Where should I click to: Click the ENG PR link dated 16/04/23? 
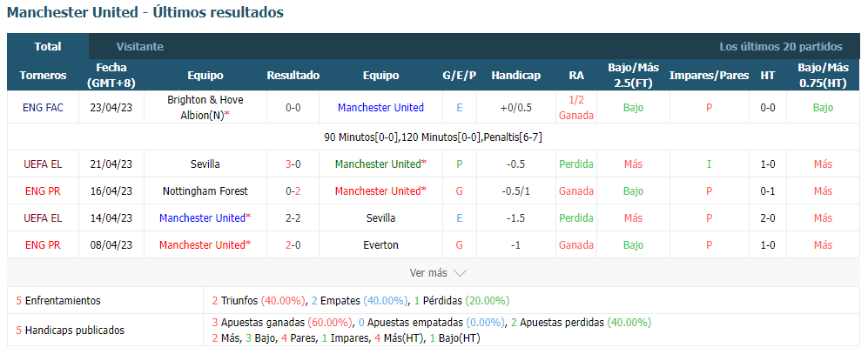(x=44, y=190)
